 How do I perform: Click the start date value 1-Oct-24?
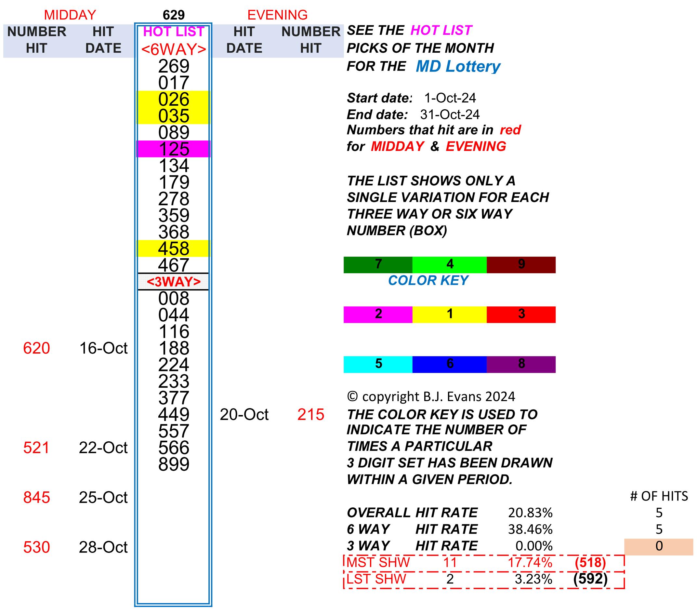pos(450,98)
